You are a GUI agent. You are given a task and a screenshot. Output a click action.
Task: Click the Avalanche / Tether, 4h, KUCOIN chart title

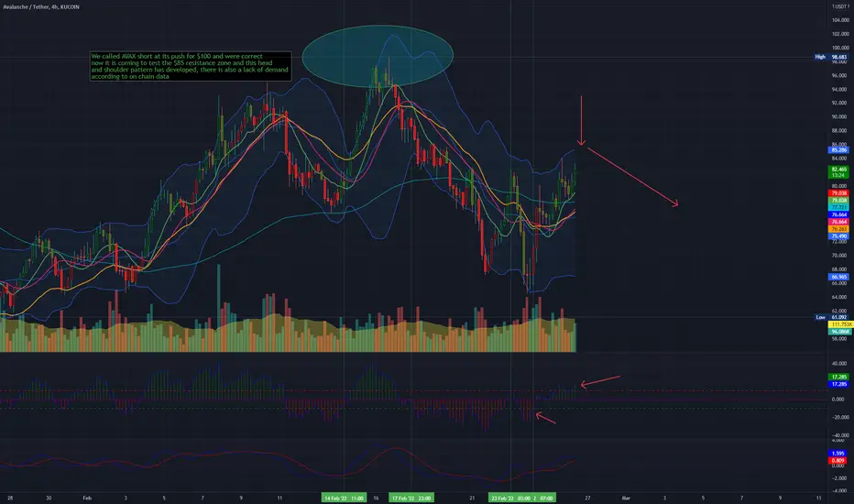pyautogui.click(x=41, y=7)
